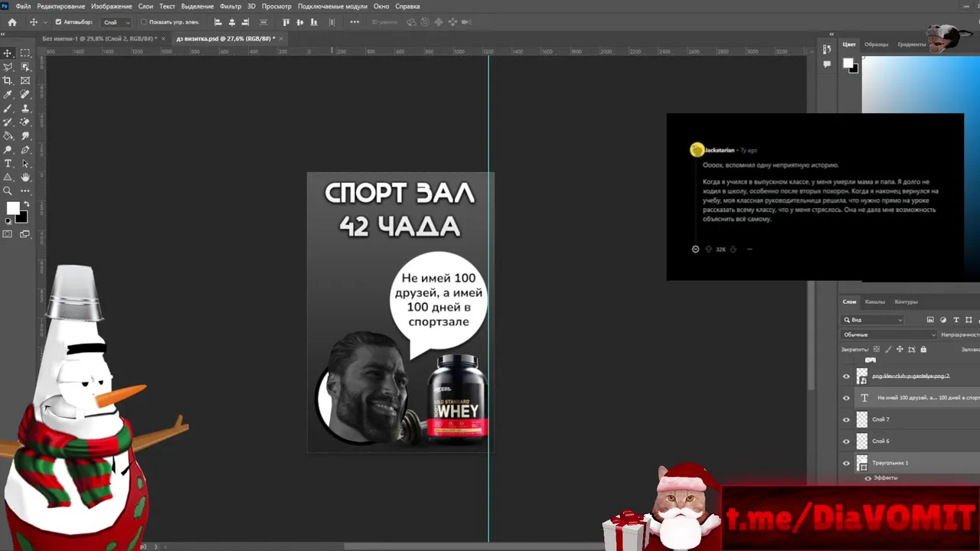
Task: Select the History Brush tool
Action: (x=8, y=122)
